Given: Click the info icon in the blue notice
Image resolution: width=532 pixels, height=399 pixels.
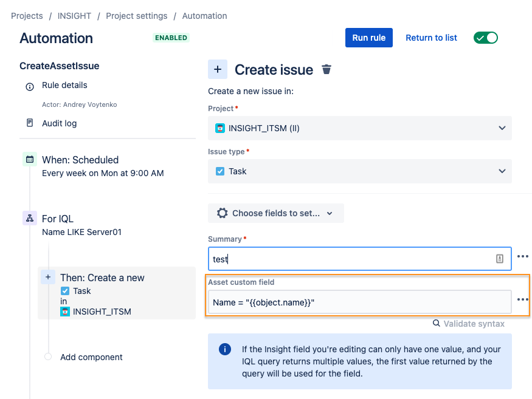Looking at the screenshot, I should (225, 349).
